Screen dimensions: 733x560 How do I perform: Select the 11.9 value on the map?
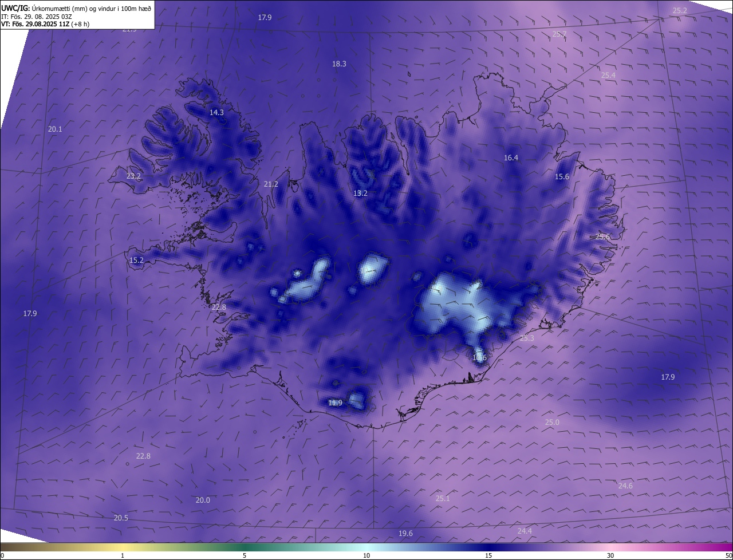pos(335,403)
